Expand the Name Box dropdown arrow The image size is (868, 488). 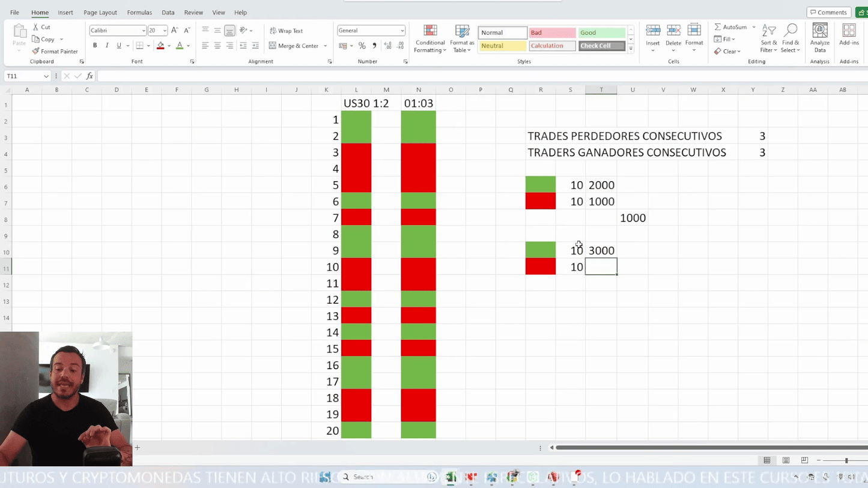(46, 76)
